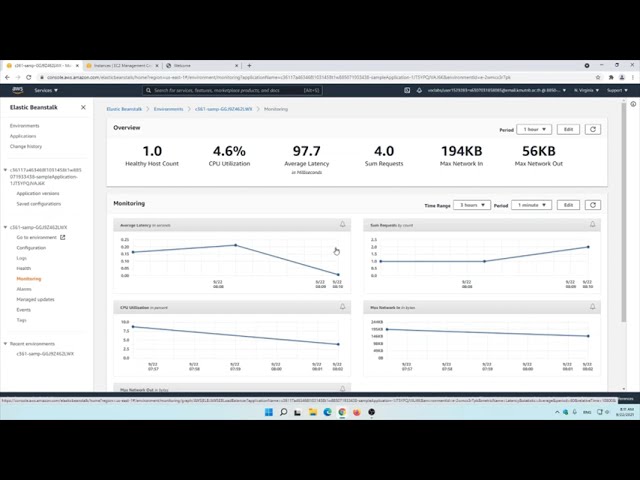The image size is (640, 480).
Task: Open Events in the sidebar
Action: click(x=23, y=310)
